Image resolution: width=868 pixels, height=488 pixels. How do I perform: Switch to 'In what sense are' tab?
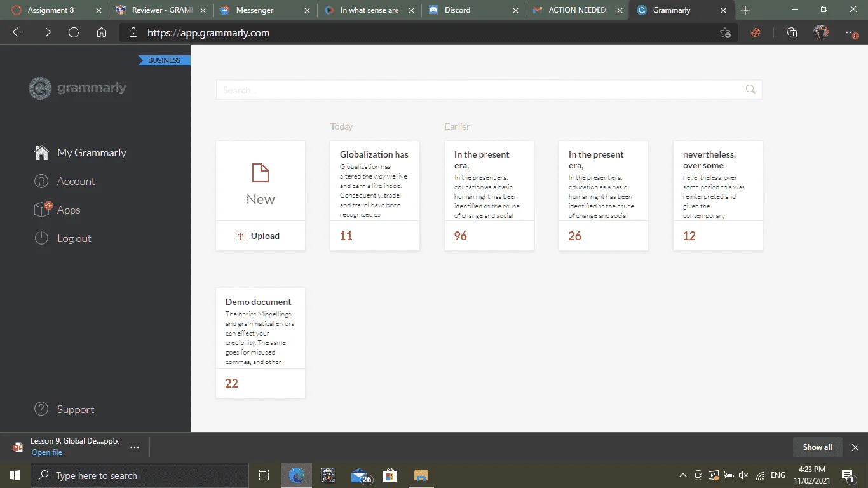coord(370,10)
